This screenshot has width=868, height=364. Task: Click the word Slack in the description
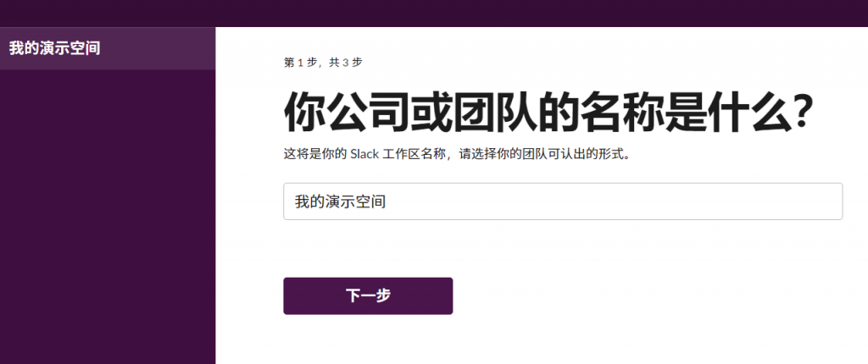[x=364, y=154]
